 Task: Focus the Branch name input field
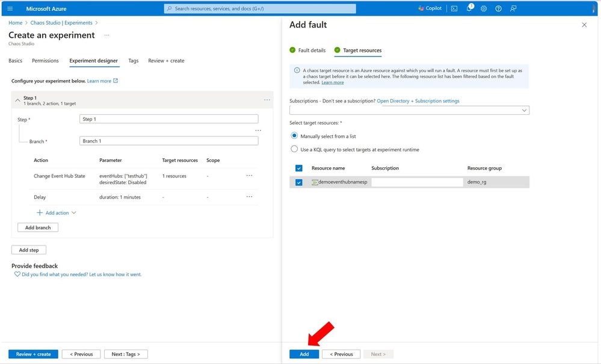click(x=168, y=141)
